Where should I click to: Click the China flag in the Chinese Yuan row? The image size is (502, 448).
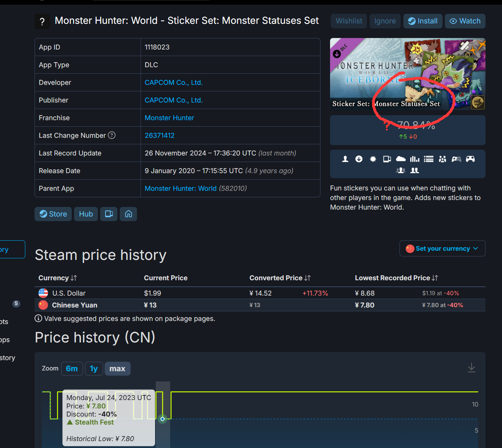tap(43, 305)
